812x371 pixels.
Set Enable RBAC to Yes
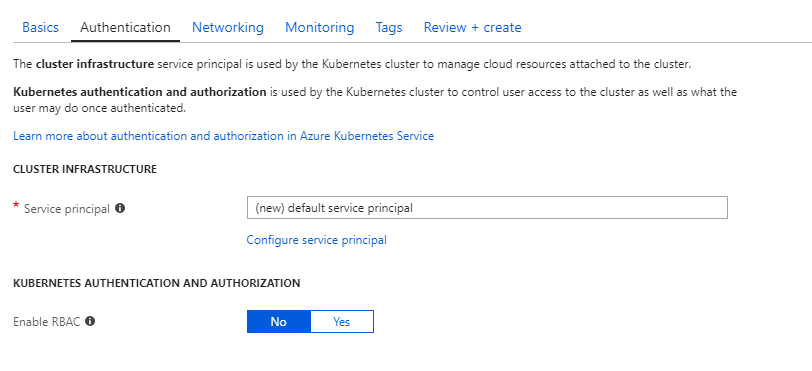pos(342,321)
